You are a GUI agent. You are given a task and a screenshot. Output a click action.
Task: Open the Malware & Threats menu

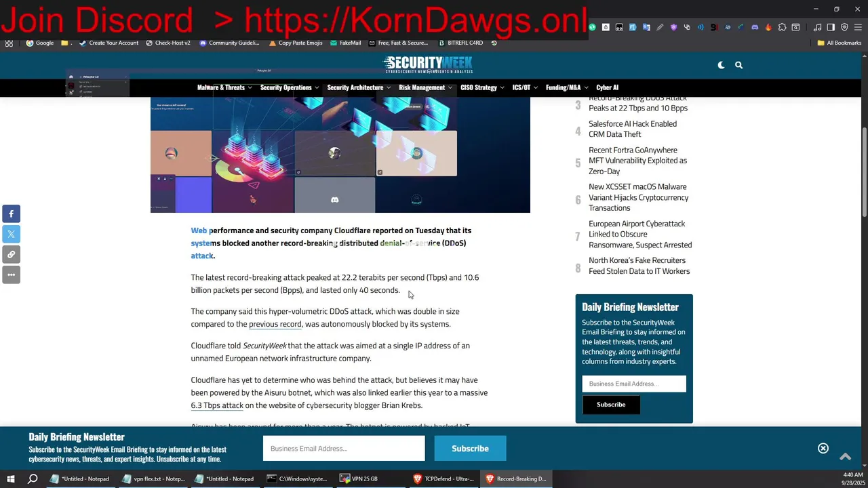224,87
